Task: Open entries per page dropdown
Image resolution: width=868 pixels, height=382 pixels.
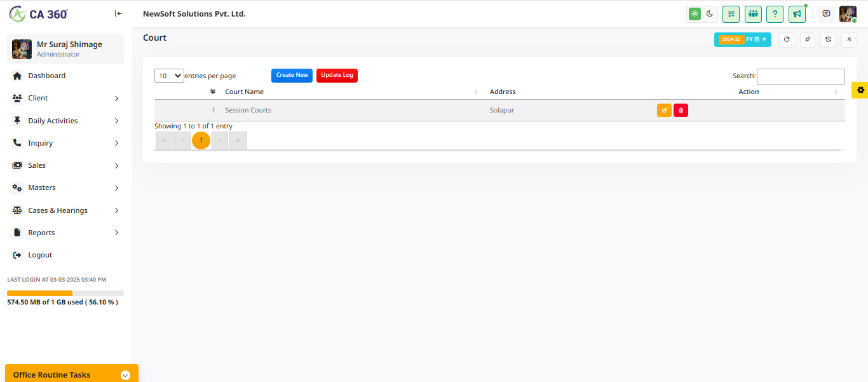Action: pos(169,76)
